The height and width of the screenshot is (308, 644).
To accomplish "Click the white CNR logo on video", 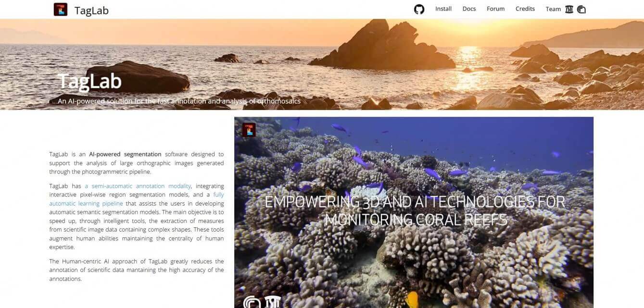I will click(252, 303).
